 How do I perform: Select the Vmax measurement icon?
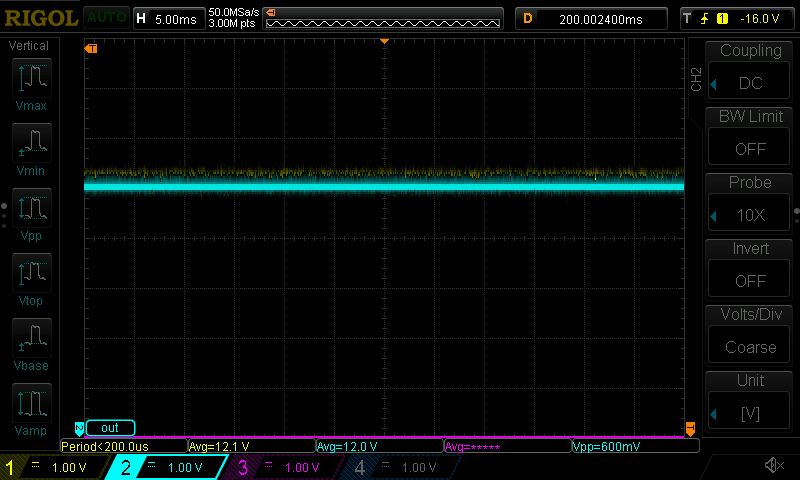coord(32,78)
